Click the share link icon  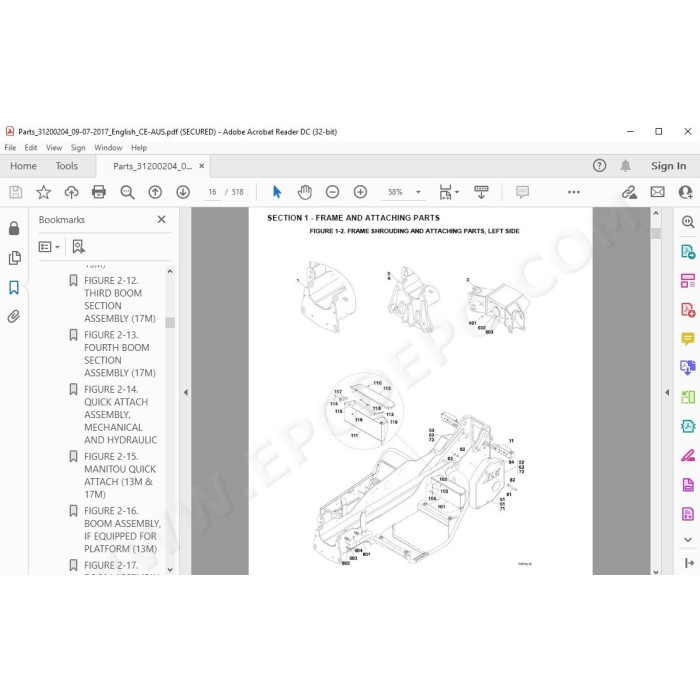pos(629,192)
